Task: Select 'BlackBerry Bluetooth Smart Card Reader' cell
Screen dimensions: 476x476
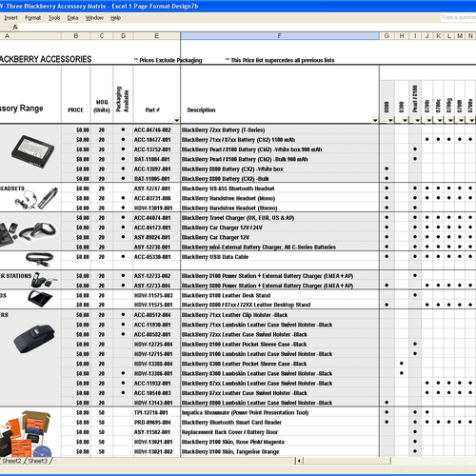Action: 280,423
